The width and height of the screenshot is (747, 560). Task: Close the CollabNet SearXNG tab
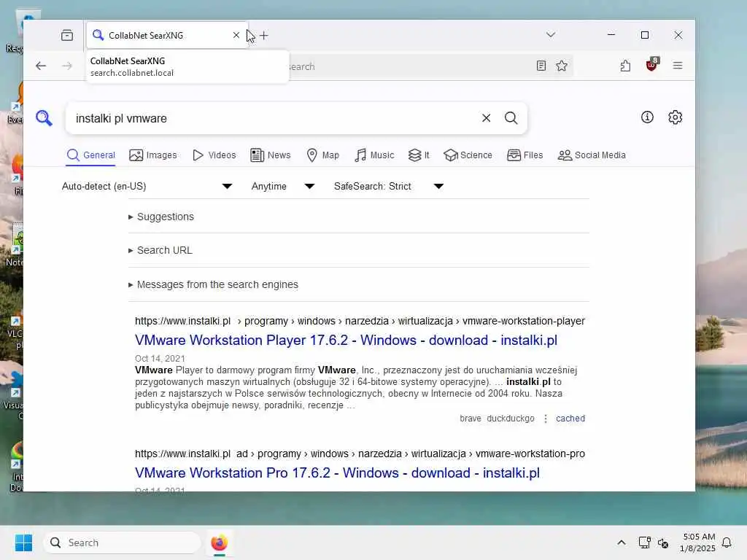(x=236, y=35)
